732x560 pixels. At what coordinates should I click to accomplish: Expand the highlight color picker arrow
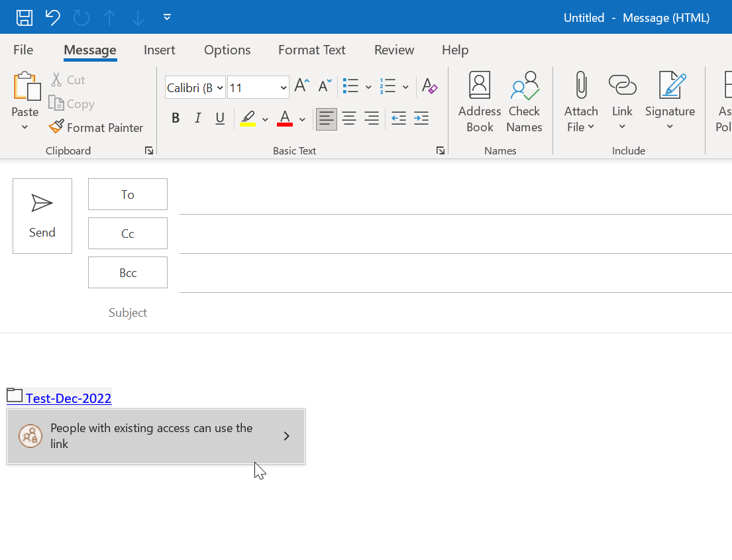[265, 119]
